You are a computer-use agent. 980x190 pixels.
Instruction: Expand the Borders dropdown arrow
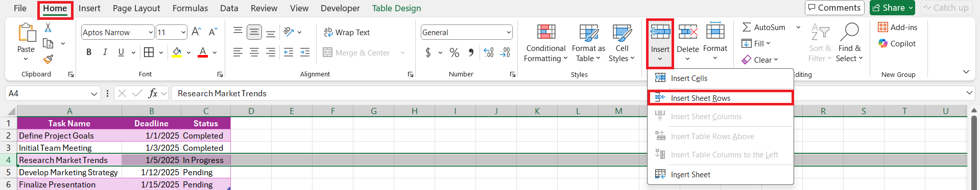[161, 52]
